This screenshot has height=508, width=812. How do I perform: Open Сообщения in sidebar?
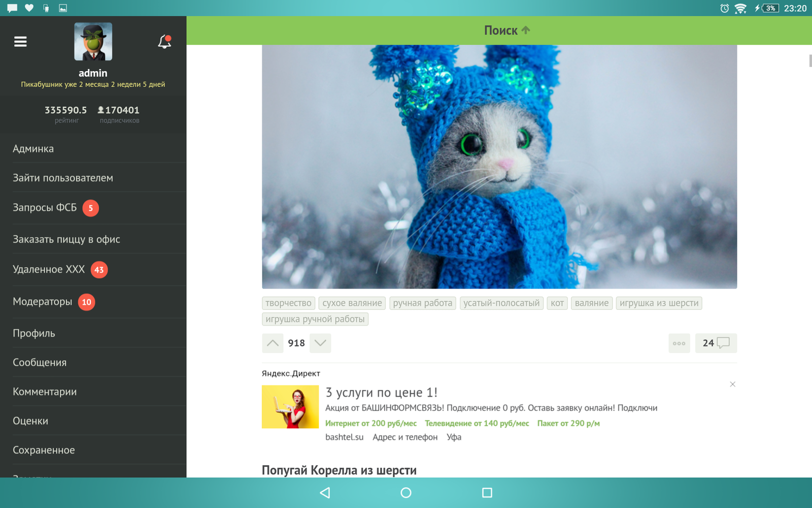tap(93, 362)
